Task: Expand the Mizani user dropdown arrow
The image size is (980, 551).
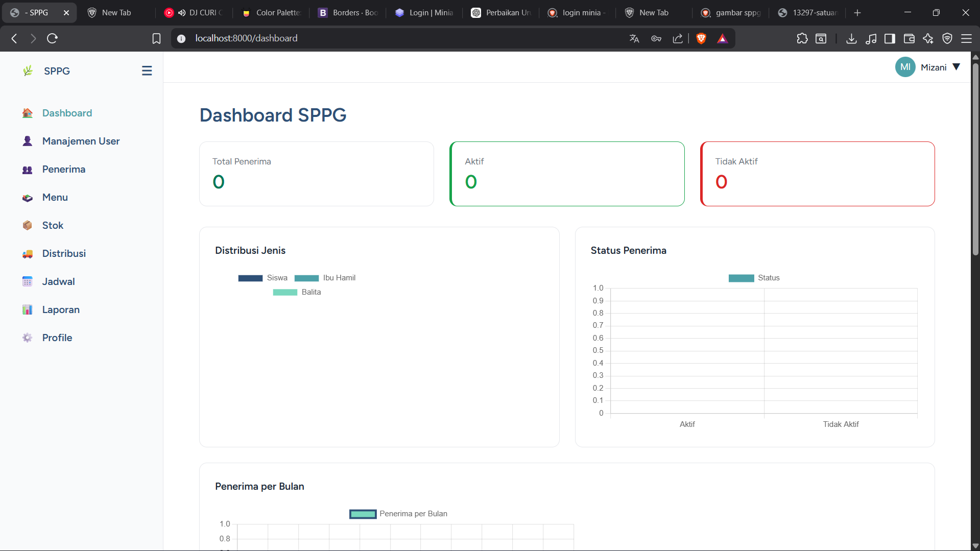Action: click(x=957, y=67)
